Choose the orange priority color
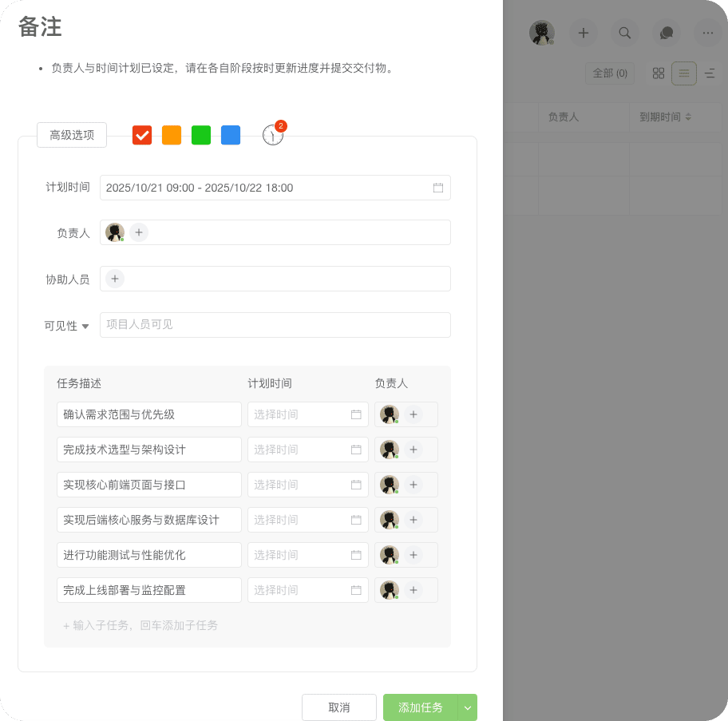The image size is (728, 721). click(x=172, y=135)
